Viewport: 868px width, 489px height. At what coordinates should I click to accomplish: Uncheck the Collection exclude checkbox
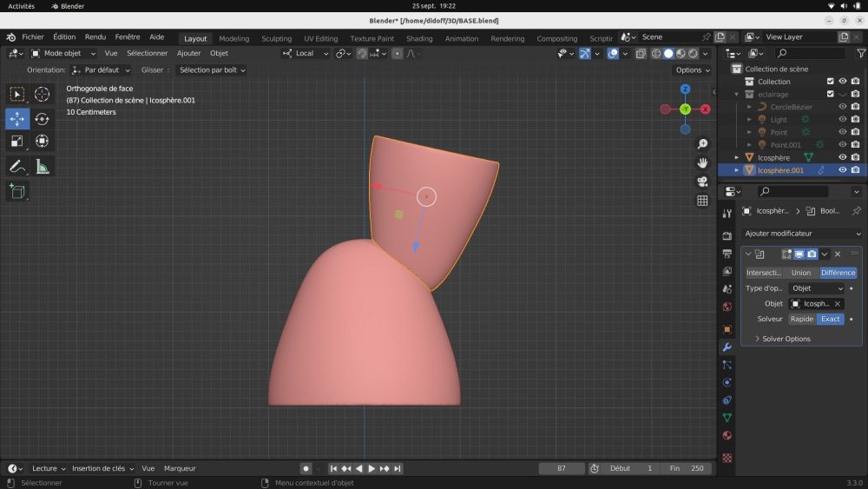(x=830, y=82)
